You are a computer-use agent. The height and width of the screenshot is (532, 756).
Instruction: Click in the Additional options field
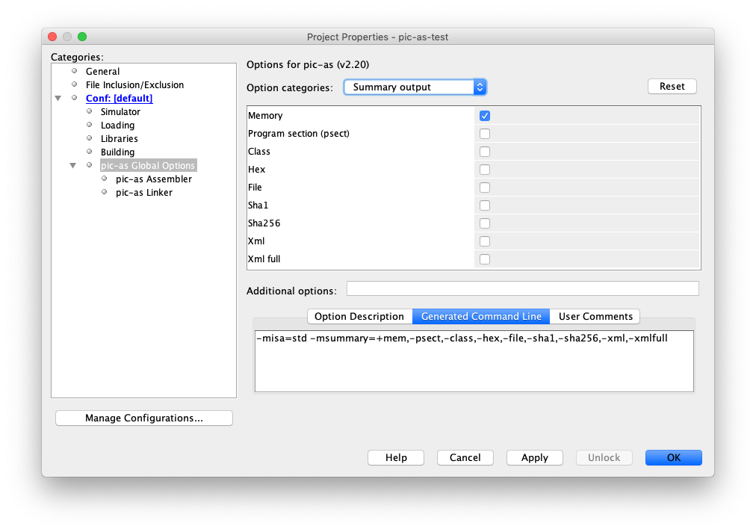tap(522, 289)
